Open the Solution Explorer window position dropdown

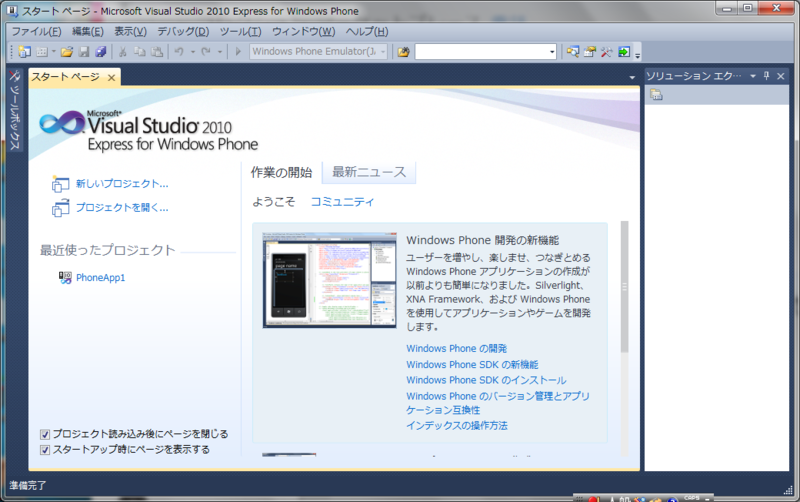tap(753, 76)
